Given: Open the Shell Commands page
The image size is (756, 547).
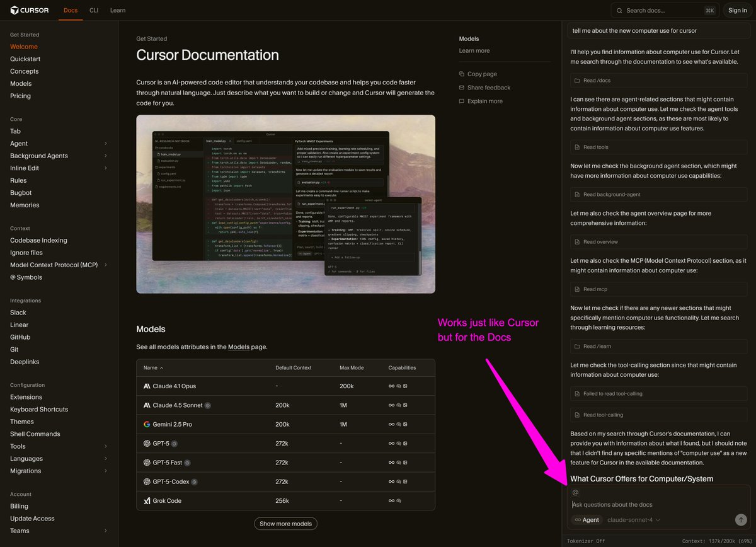Looking at the screenshot, I should [35, 434].
